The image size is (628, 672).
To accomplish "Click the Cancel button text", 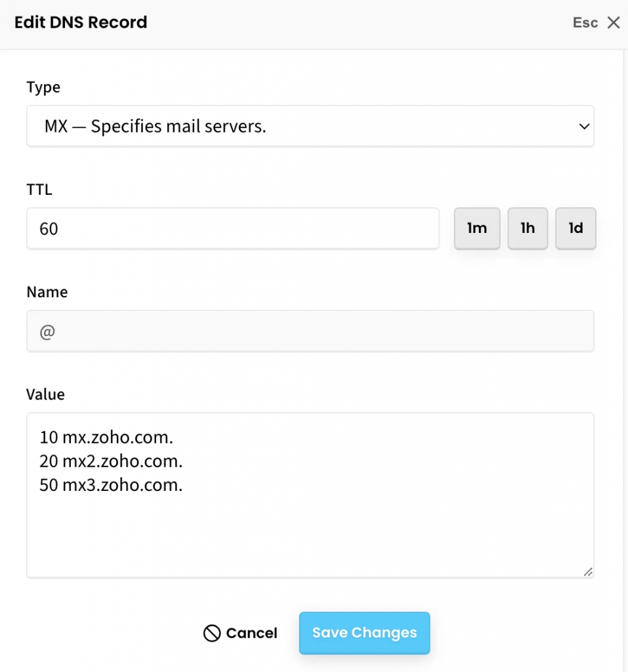I will [251, 633].
